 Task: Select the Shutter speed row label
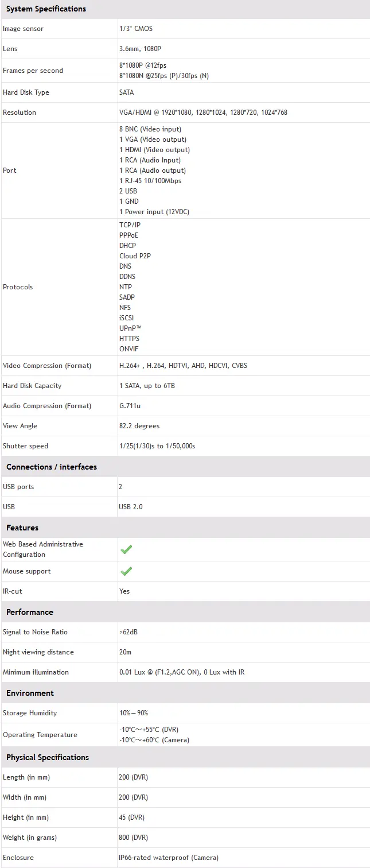tap(26, 446)
